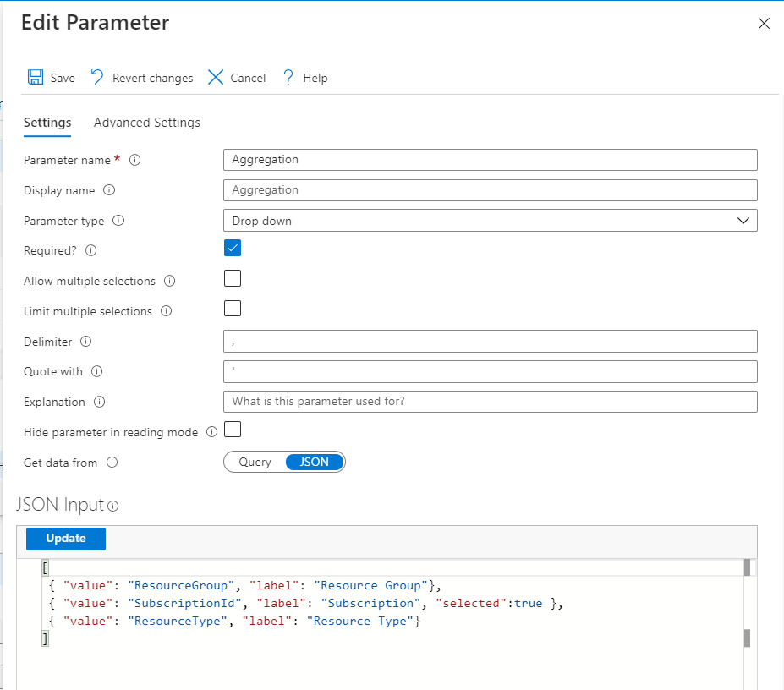
Task: Click the Delimiter input field
Action: coord(490,342)
